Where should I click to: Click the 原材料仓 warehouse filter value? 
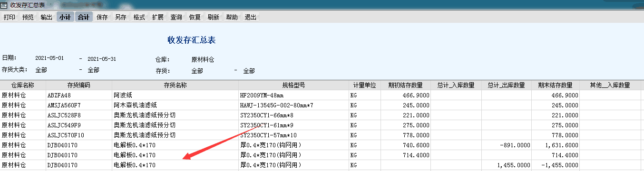[203, 60]
